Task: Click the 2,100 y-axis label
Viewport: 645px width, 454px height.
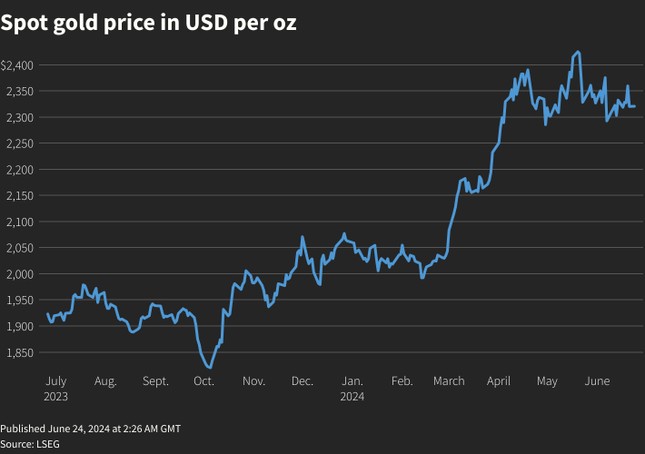Action: 20,222
